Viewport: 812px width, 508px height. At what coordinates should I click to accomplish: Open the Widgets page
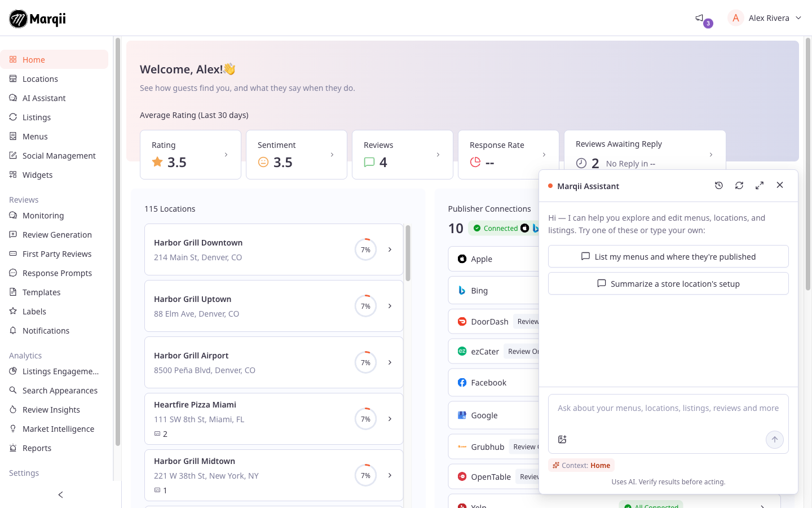[x=54, y=175]
